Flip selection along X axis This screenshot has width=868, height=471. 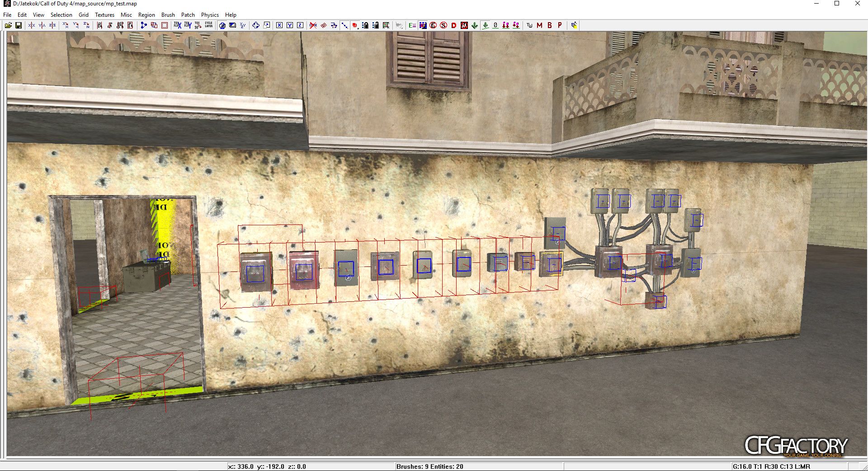pos(32,25)
